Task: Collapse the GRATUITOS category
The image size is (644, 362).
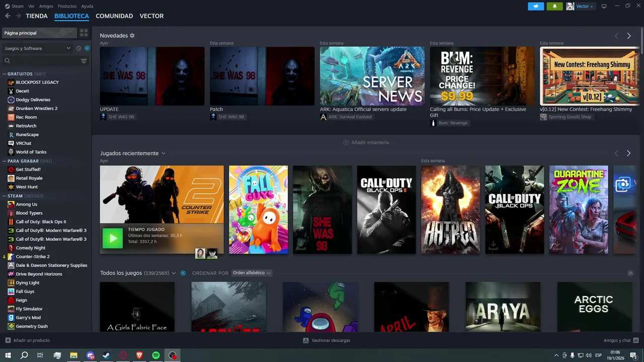Action: tap(5, 74)
